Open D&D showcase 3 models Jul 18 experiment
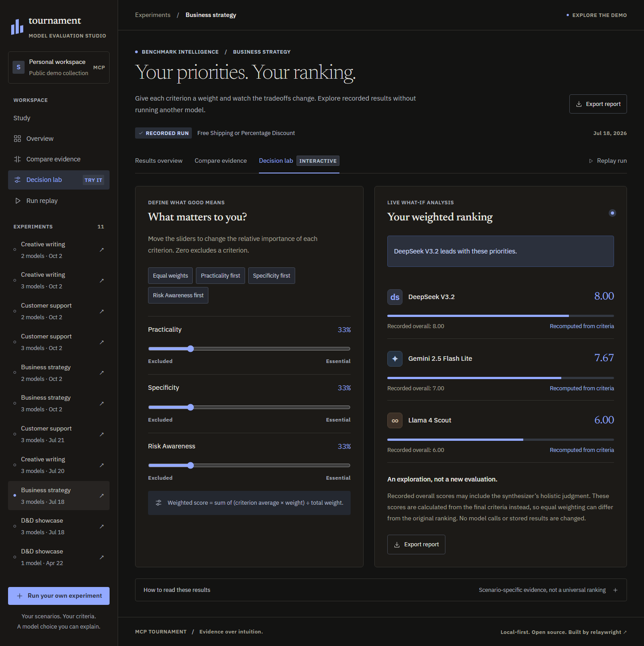 coord(59,526)
